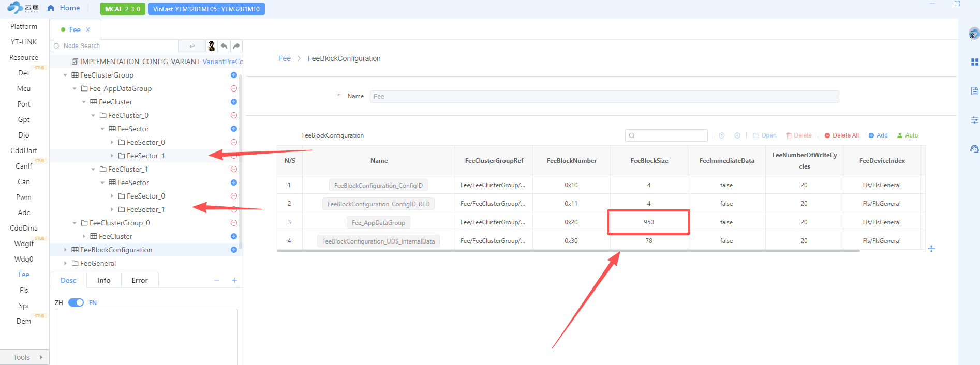Open the headset support icon in right sidebar
Viewport: 980px width, 365px height.
974,149
